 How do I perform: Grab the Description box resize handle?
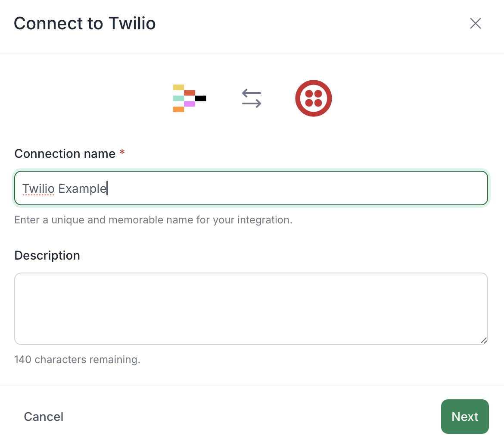tap(484, 340)
